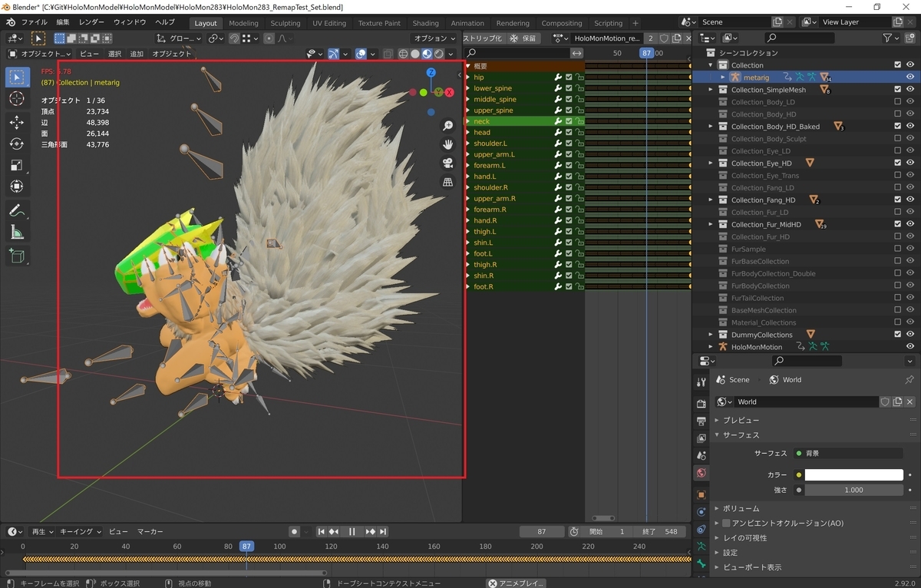Image resolution: width=921 pixels, height=588 pixels.
Task: Select the Cursor tool in the viewport toolbar
Action: (x=17, y=99)
